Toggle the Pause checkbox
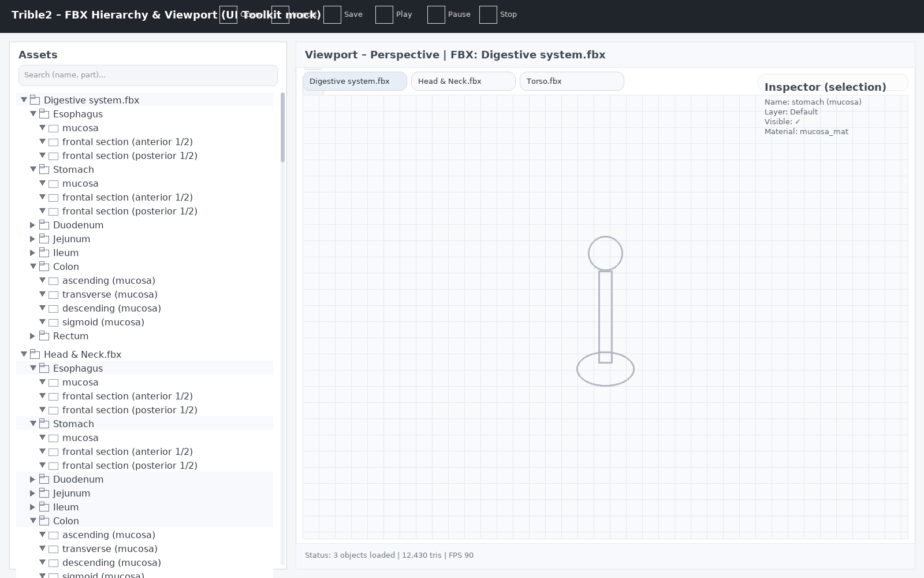The width and height of the screenshot is (924, 578). tap(436, 14)
